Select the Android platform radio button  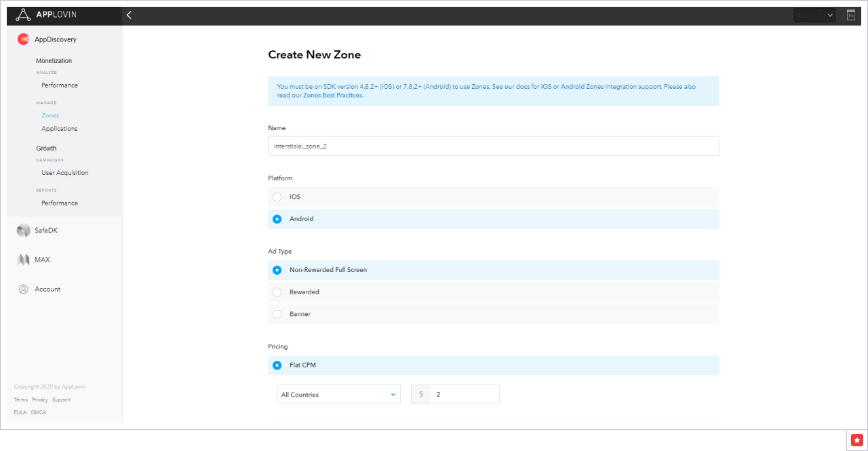tap(277, 219)
